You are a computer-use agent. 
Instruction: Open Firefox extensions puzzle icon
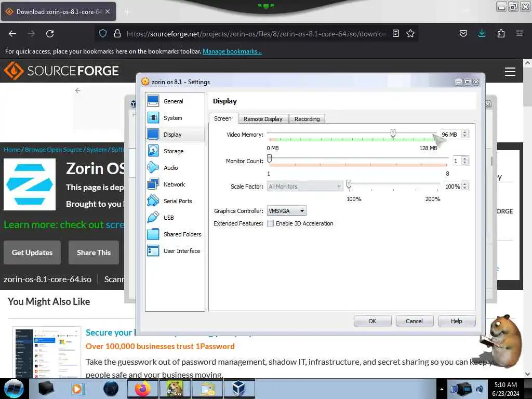(501, 33)
